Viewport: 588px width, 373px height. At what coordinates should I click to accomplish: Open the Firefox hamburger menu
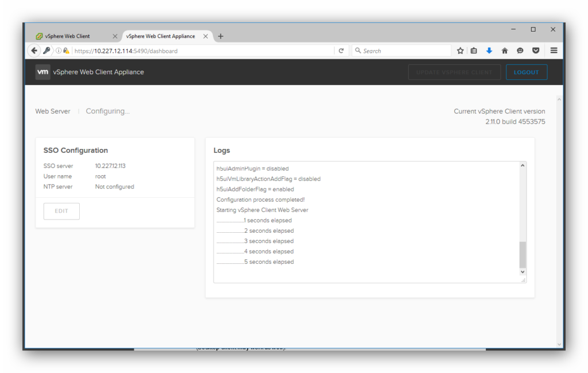[x=553, y=51]
